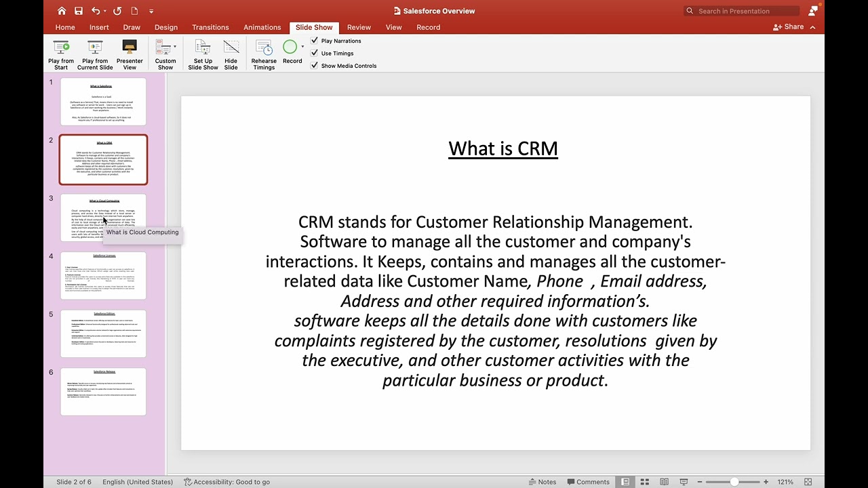Open the Custom Show menu
This screenshot has width=868, height=488.
click(165, 55)
